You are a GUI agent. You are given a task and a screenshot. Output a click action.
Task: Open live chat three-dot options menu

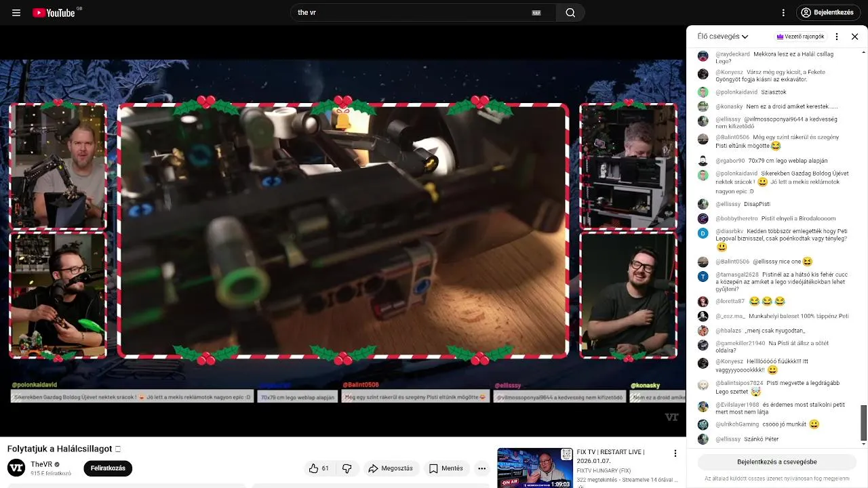pos(837,37)
